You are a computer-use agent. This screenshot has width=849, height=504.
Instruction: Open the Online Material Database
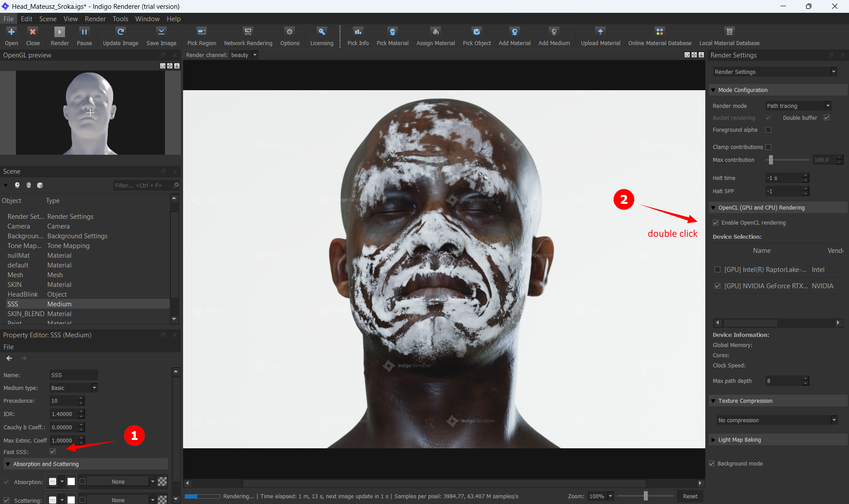(659, 32)
